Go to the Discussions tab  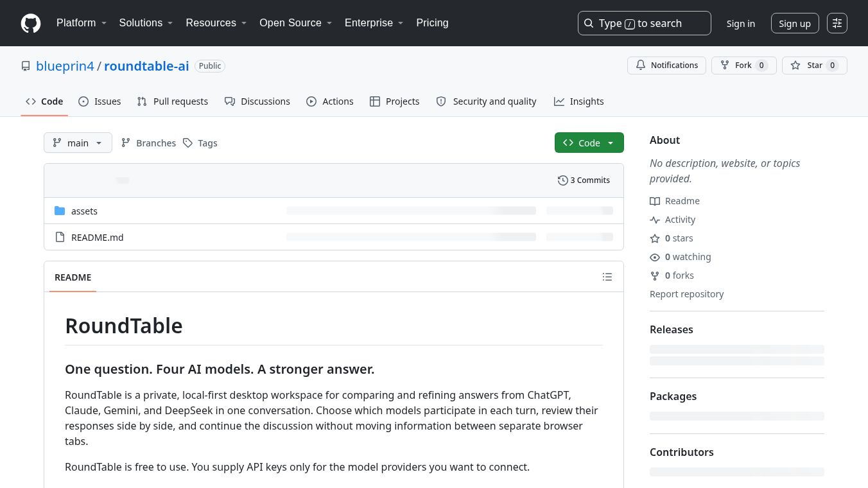[257, 101]
